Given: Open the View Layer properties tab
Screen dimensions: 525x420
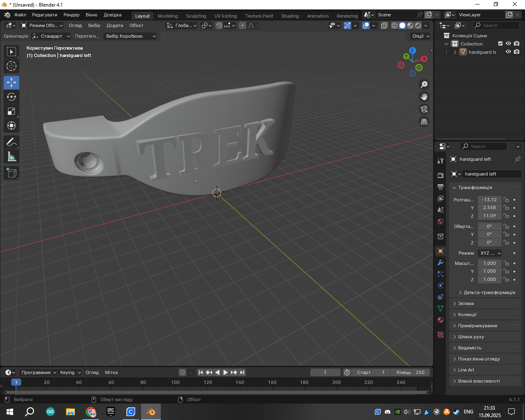Looking at the screenshot, I should (x=441, y=199).
